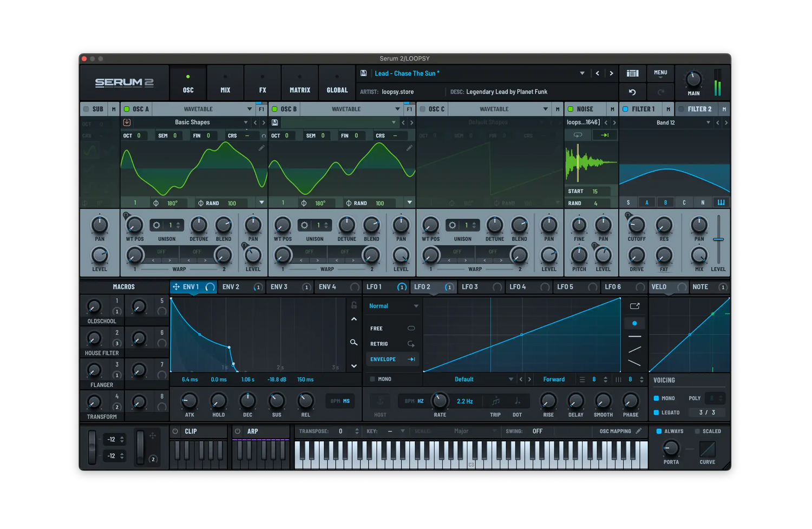Click the LFO dotted note icon

tap(518, 401)
